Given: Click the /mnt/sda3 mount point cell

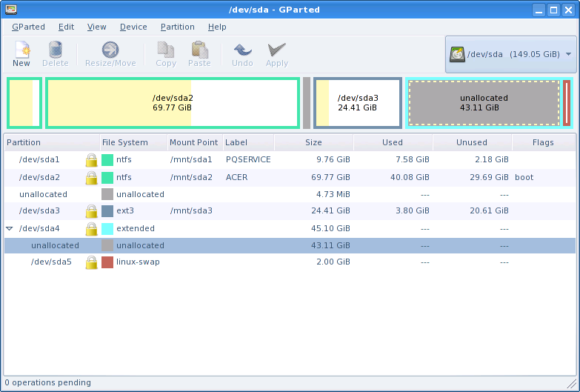Looking at the screenshot, I should pos(191,210).
